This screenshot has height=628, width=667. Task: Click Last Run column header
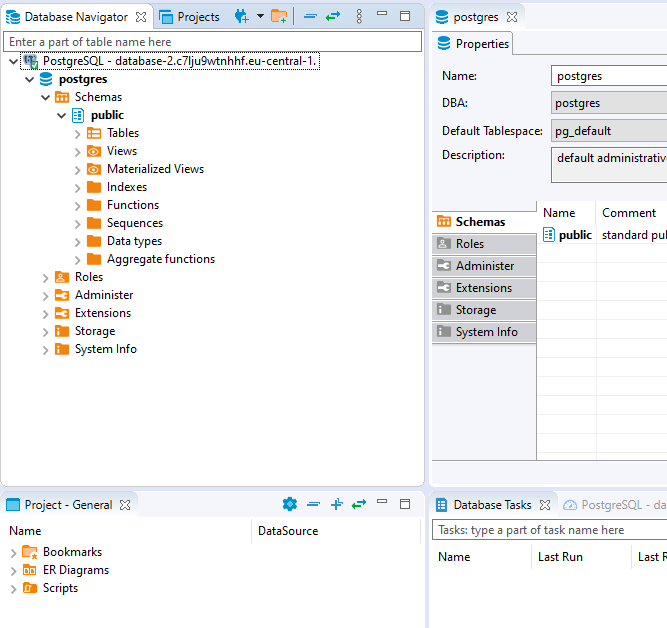coord(560,557)
